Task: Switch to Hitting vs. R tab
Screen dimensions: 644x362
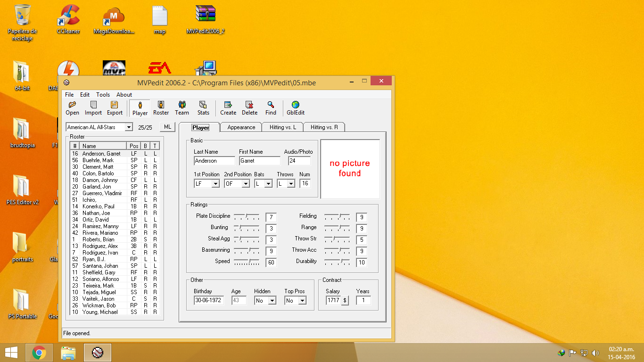Action: click(324, 127)
